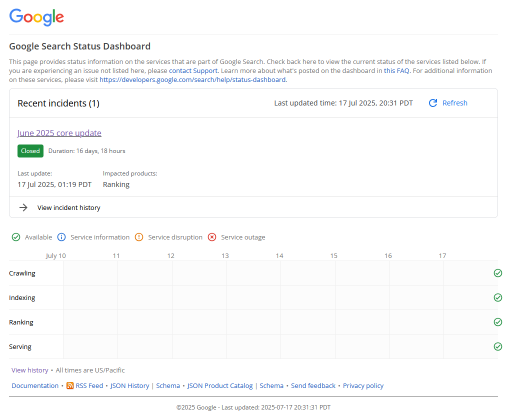The width and height of the screenshot is (521, 420).
Task: Open the Schema link after JSON Product Catalog
Action: pos(271,386)
